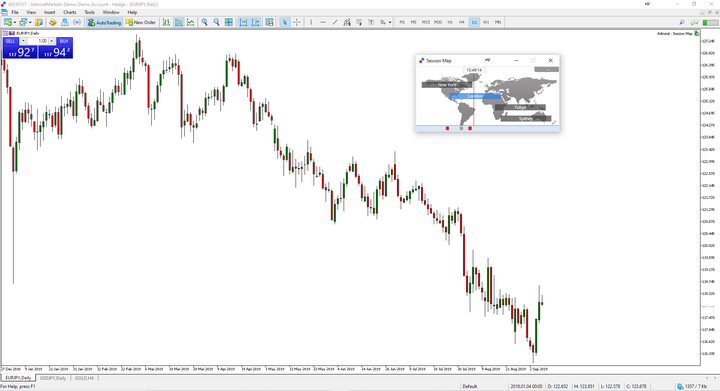Image resolution: width=720 pixels, height=391 pixels.
Task: Open the File menu
Action: click(x=15, y=12)
